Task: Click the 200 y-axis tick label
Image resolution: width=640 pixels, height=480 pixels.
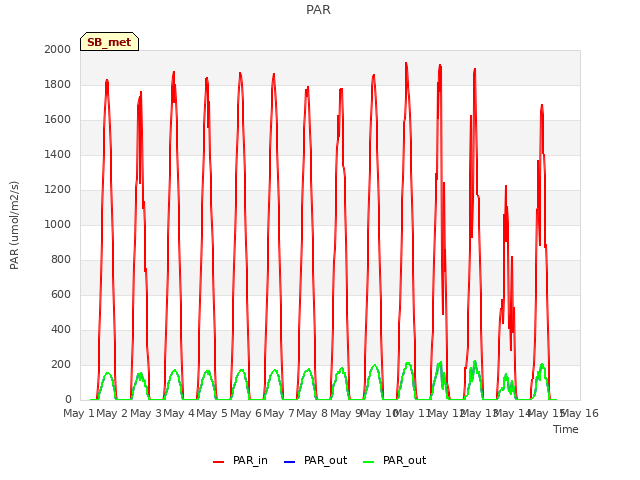Action: (61, 364)
